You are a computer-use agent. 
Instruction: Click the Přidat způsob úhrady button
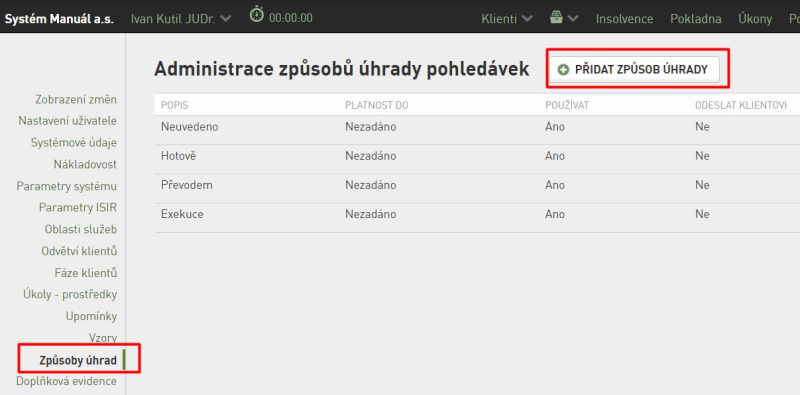click(634, 70)
